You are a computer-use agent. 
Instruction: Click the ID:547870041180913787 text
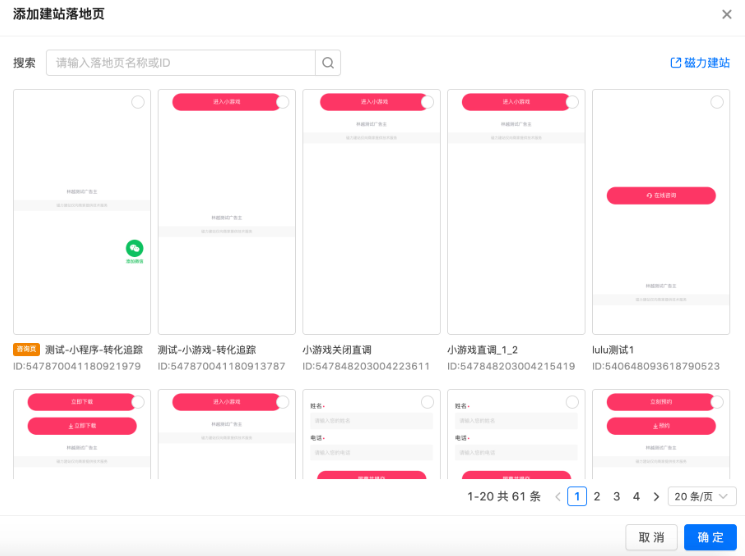221,366
